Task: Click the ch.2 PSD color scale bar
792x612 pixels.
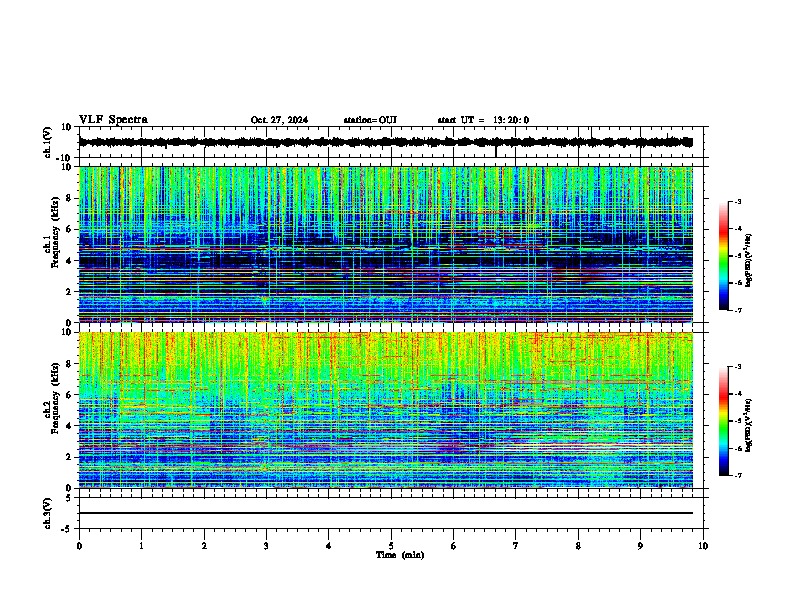Action: [x=723, y=421]
